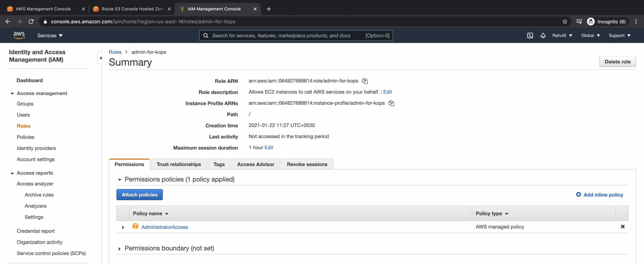The width and height of the screenshot is (644, 264).
Task: Open the Services dropdown menu
Action: 50,35
